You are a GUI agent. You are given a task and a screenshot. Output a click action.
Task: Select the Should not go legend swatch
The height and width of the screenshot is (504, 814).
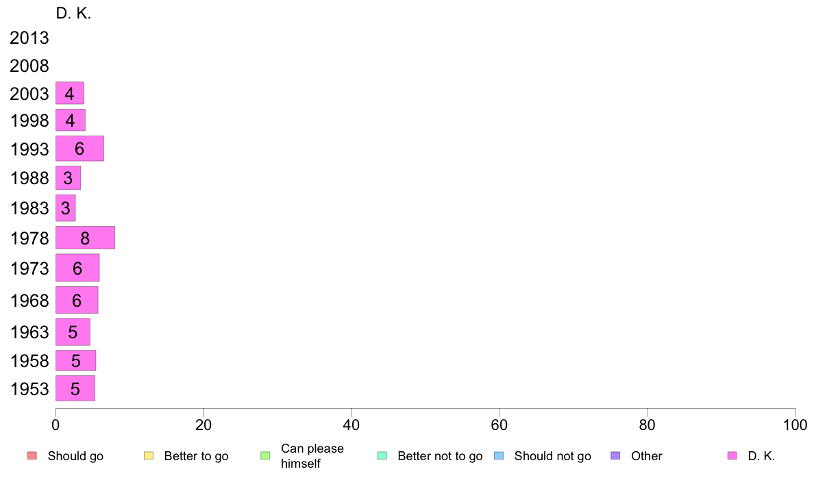(x=499, y=456)
